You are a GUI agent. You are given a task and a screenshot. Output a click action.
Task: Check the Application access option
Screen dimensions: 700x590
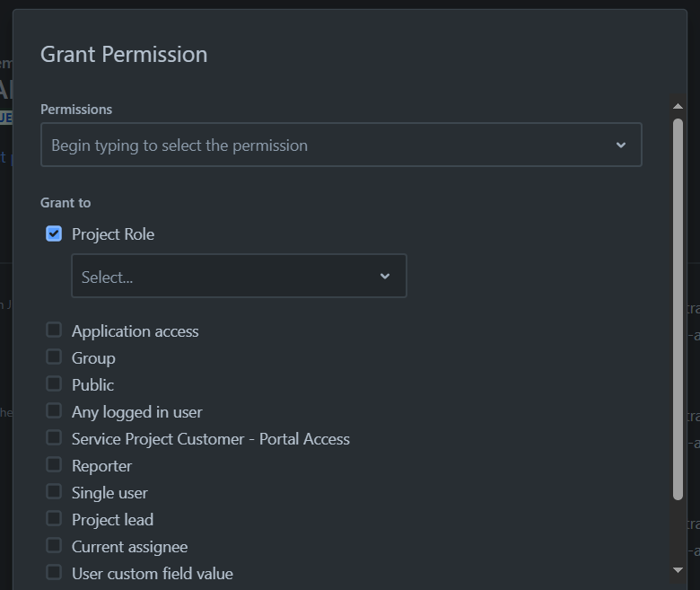click(x=54, y=330)
